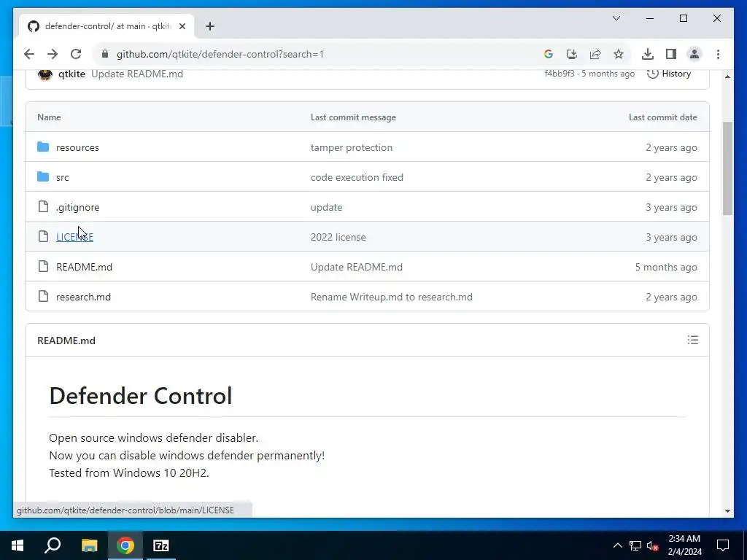Open 'update' commit for .gitignore

pos(326,208)
